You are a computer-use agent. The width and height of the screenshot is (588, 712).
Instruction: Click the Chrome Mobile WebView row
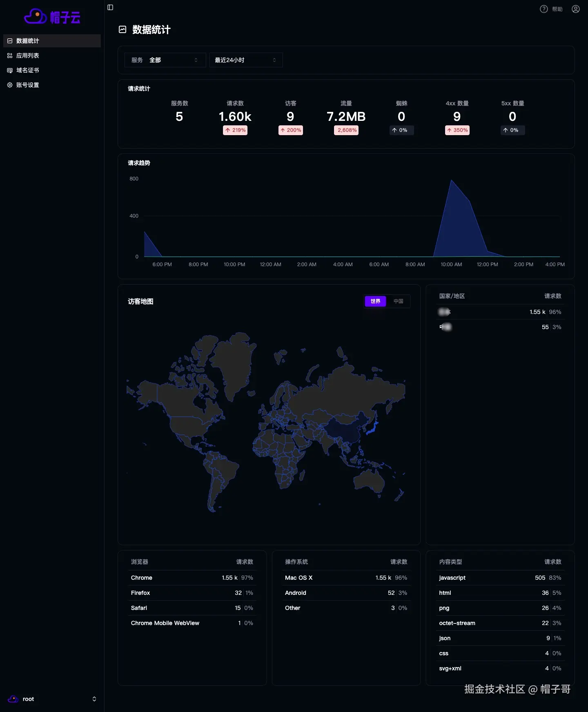click(x=192, y=623)
